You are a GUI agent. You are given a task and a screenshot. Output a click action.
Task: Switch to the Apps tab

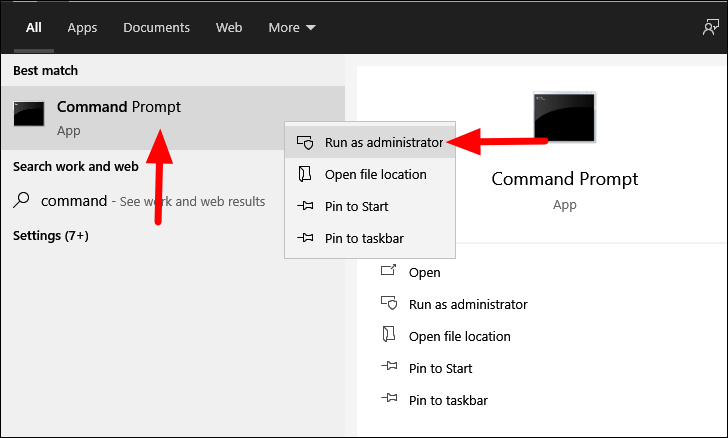82,27
